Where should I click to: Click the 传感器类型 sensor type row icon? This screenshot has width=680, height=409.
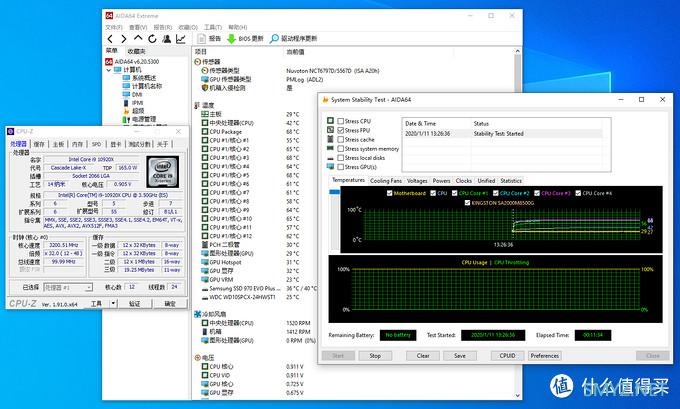coord(205,70)
